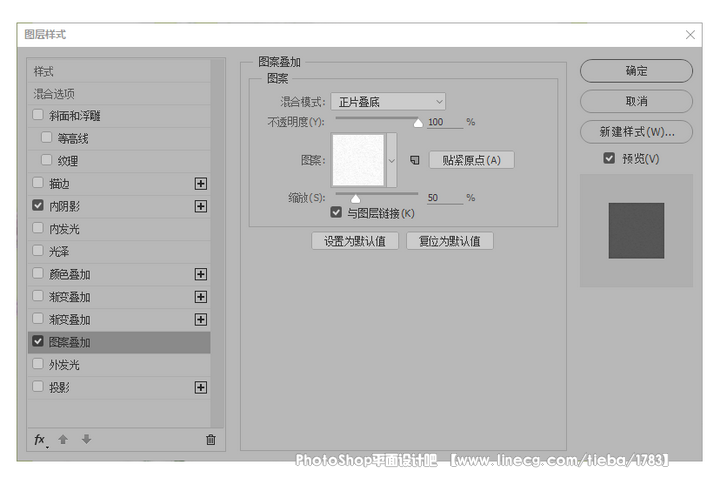Viewport: 719px width, 477px height.
Task: Open the pattern picker dropdown arrow
Action: tap(392, 160)
